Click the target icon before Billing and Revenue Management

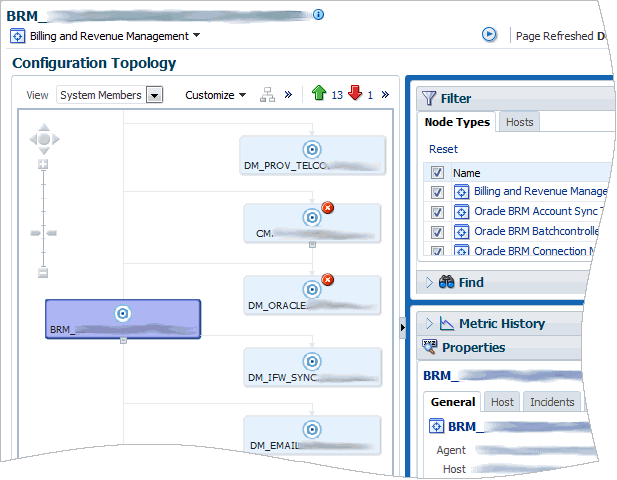click(17, 36)
